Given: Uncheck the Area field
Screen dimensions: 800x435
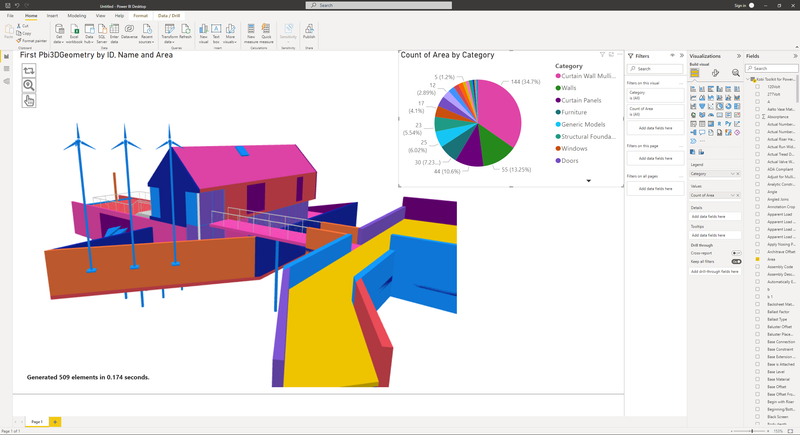Looking at the screenshot, I should [x=757, y=259].
